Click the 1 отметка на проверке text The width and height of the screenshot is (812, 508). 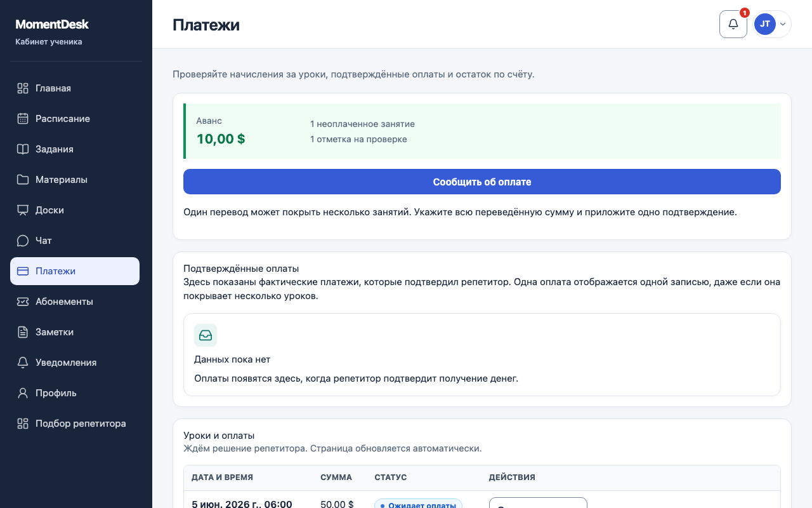(358, 139)
